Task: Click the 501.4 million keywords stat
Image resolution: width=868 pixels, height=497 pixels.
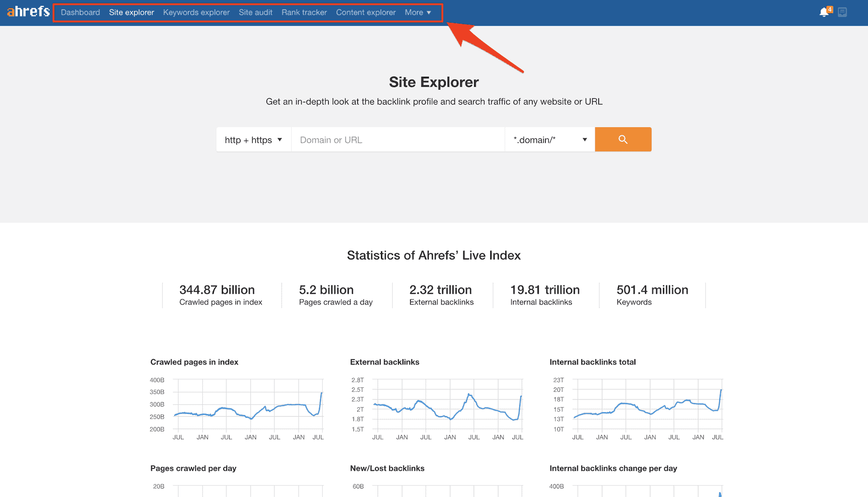Action: [652, 295]
